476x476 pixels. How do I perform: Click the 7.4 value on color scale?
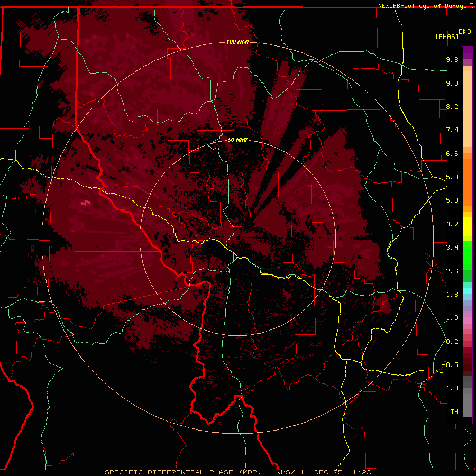452,130
